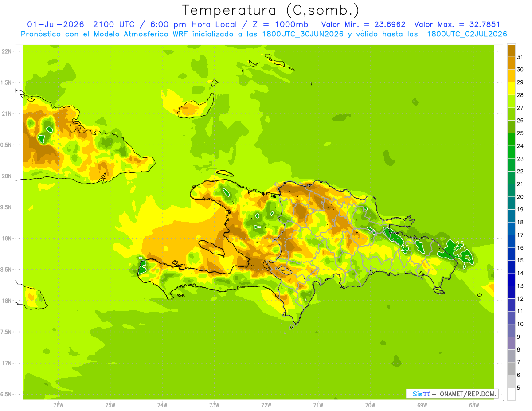Pick the purple swatch between legend labels 9 and 10

pyautogui.click(x=511, y=330)
